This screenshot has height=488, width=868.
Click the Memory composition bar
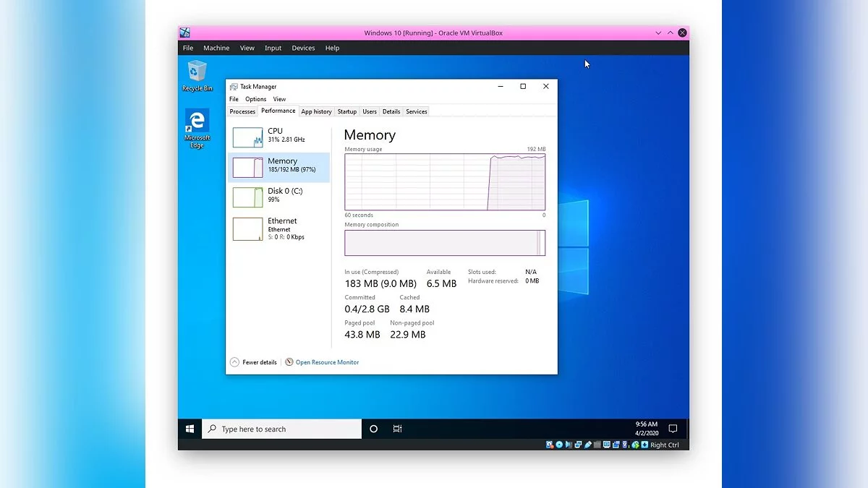[445, 243]
